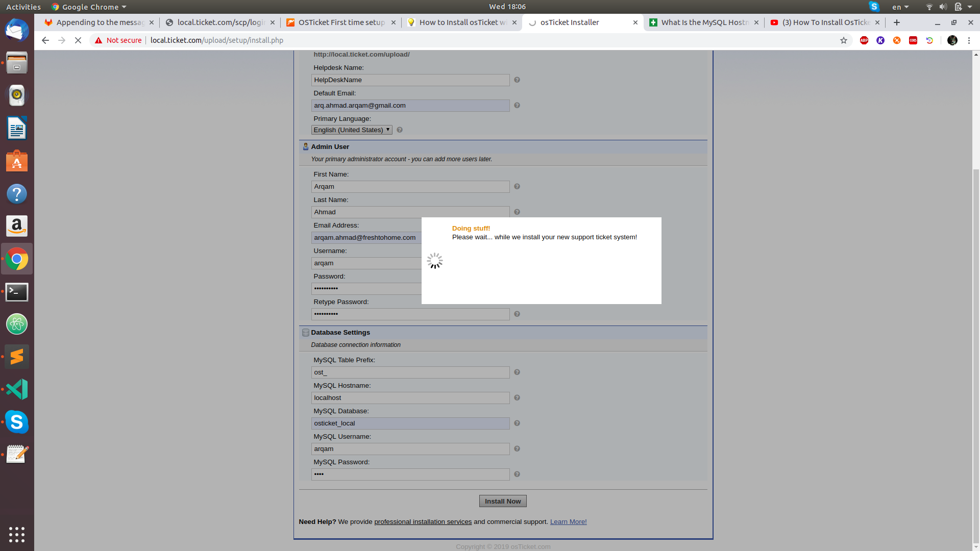Open a new browser tab
Viewport: 980px width, 551px height.
point(897,22)
